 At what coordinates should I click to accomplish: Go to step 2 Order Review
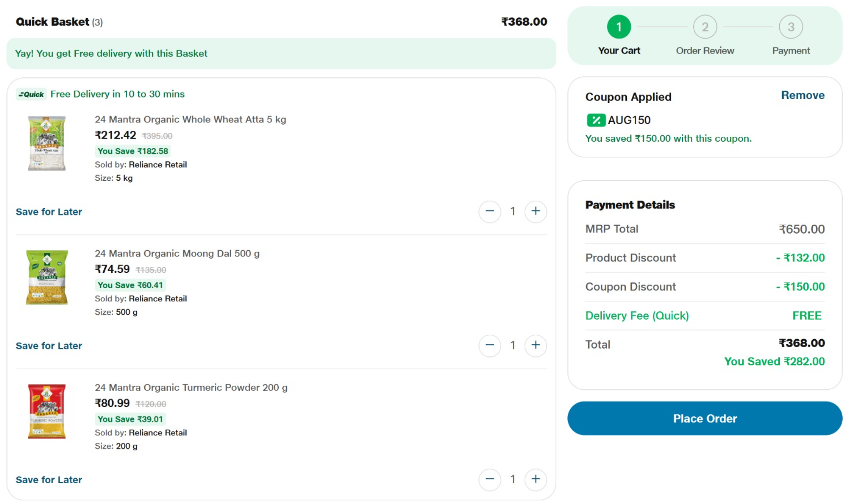coord(705,27)
